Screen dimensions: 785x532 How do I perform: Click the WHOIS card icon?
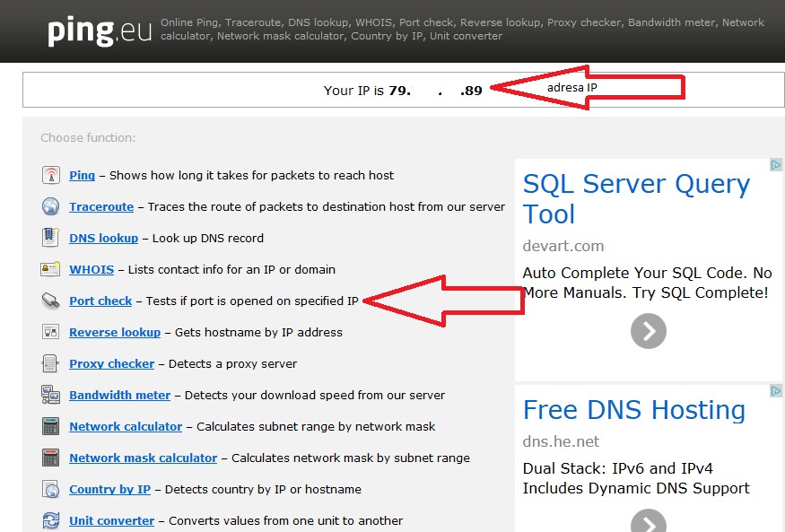pos(51,269)
